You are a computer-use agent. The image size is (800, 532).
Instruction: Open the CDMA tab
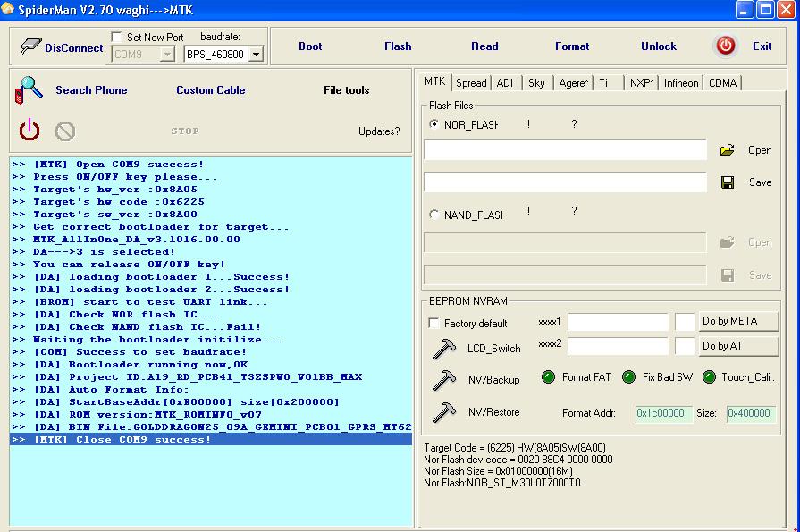coord(722,83)
